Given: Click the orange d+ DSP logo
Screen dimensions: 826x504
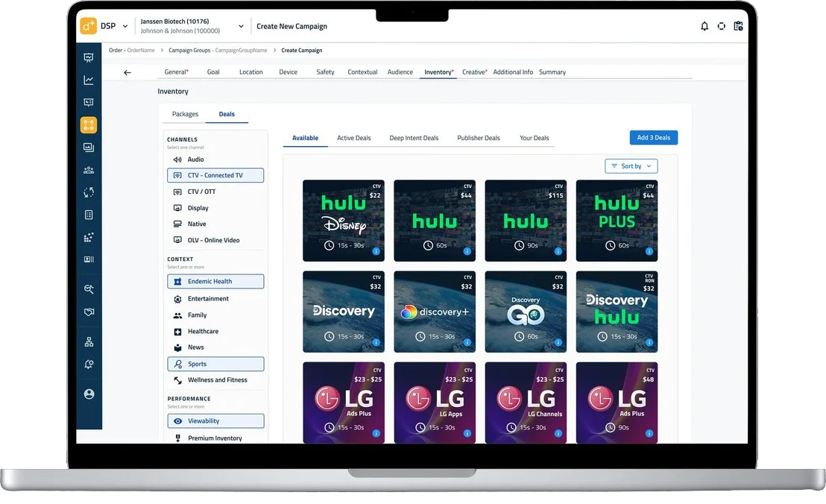Looking at the screenshot, I should pos(88,26).
